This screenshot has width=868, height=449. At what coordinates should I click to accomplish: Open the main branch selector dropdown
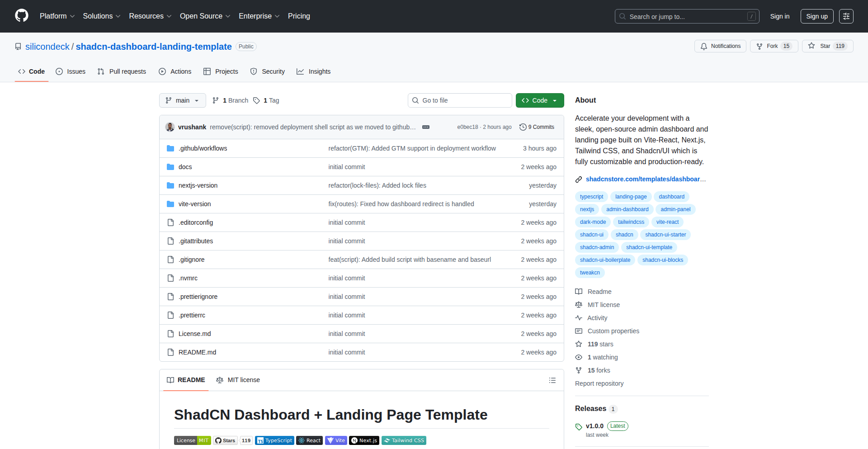(x=183, y=100)
